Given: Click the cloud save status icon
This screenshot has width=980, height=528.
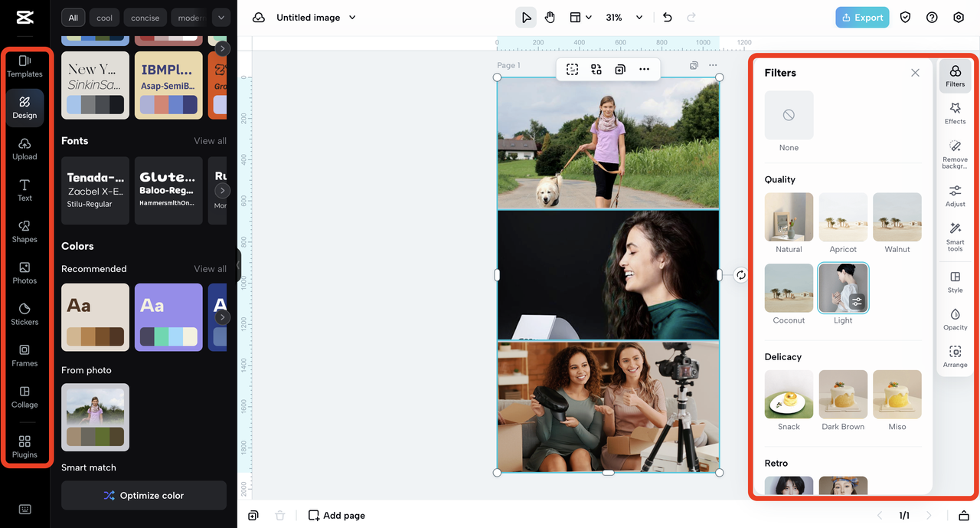Looking at the screenshot, I should (259, 18).
